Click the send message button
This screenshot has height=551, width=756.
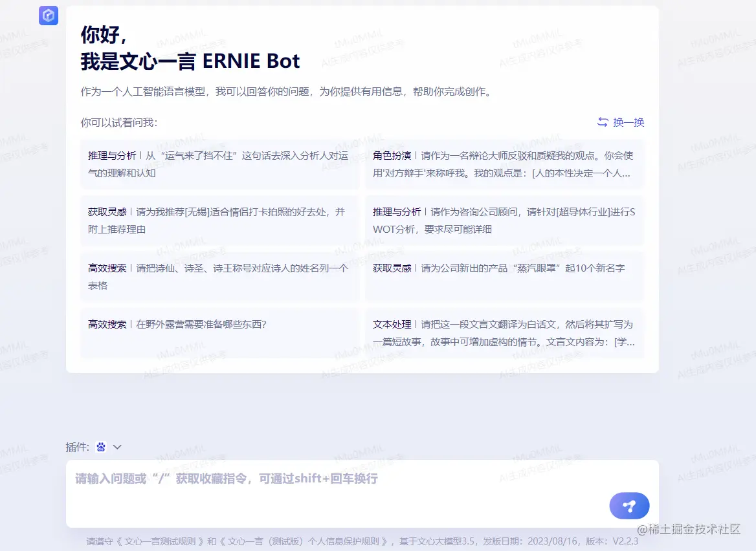pyautogui.click(x=629, y=506)
